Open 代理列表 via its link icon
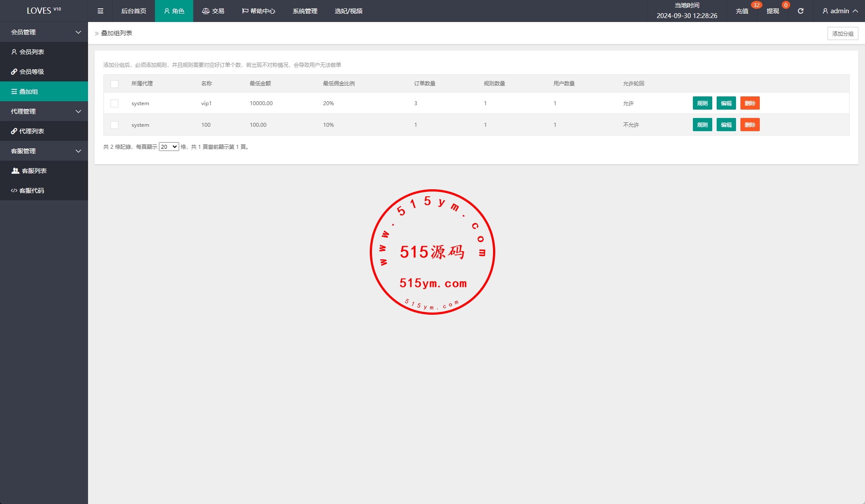Image resolution: width=865 pixels, height=504 pixels. tap(14, 131)
